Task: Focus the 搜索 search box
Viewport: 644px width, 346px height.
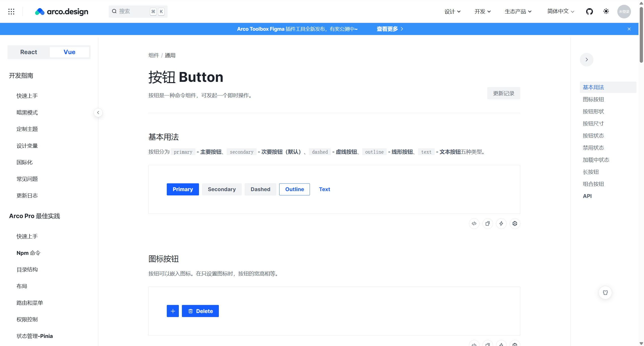Action: coord(133,11)
